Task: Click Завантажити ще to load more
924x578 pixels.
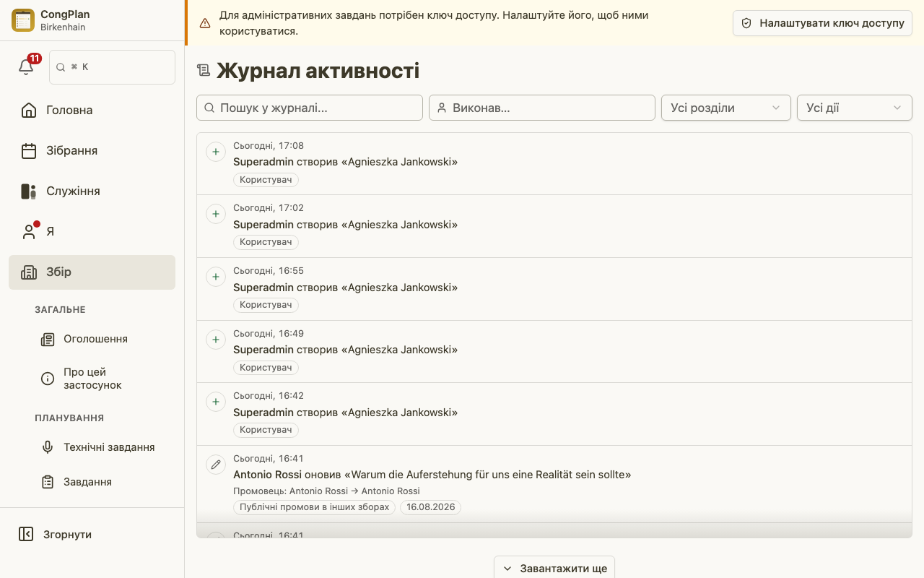Action: click(x=554, y=568)
